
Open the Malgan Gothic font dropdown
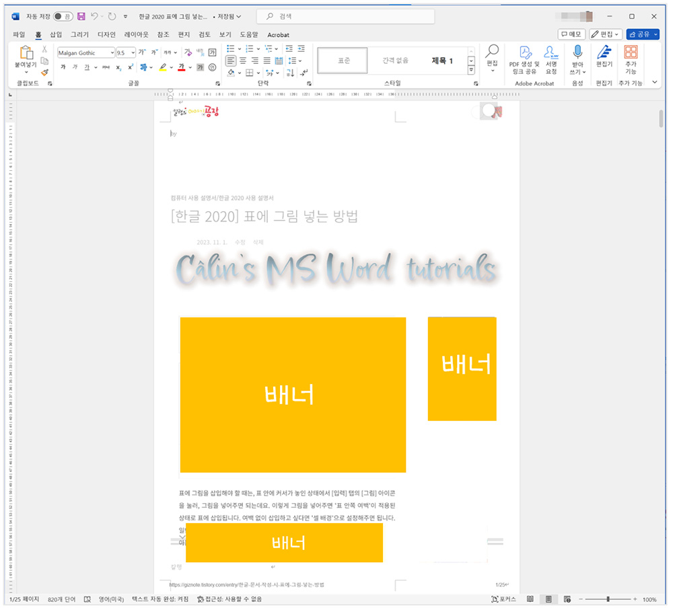pyautogui.click(x=112, y=52)
